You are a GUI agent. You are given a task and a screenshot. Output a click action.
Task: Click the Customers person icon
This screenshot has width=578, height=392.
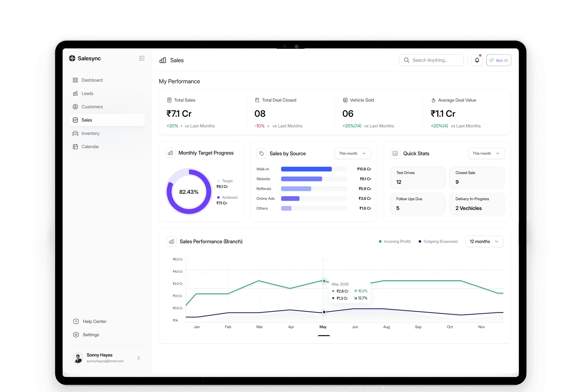point(75,107)
